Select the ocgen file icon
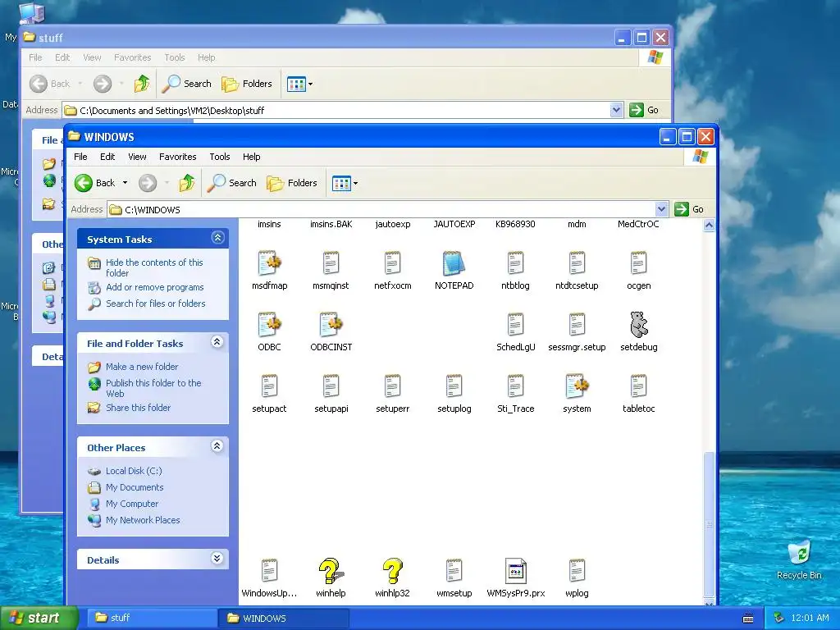 638,263
